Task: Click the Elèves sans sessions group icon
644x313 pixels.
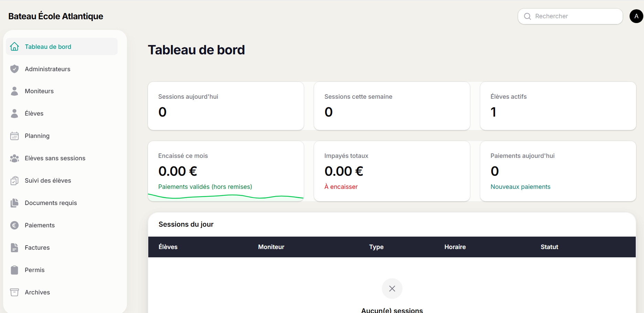Action: pyautogui.click(x=14, y=158)
